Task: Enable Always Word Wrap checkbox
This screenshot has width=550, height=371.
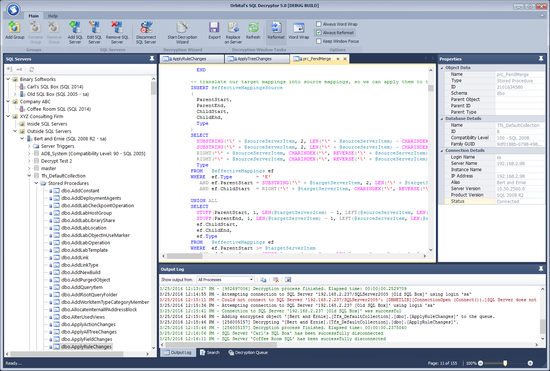Action: pos(318,24)
